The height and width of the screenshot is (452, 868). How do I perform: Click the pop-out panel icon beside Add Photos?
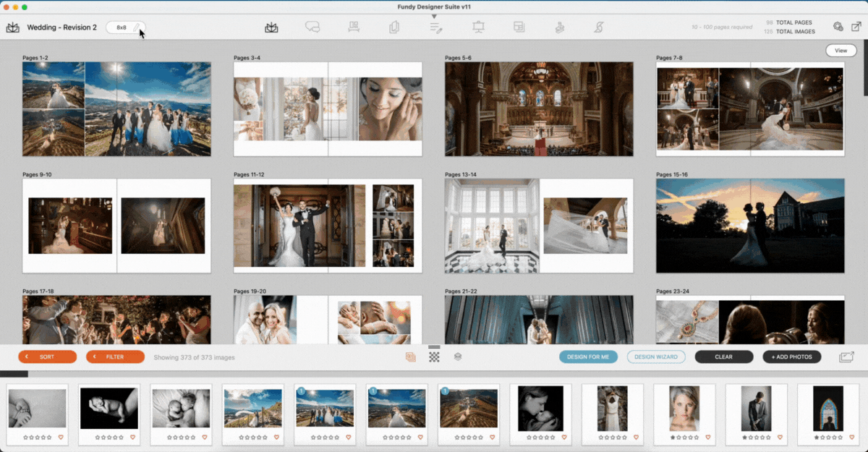coord(846,357)
